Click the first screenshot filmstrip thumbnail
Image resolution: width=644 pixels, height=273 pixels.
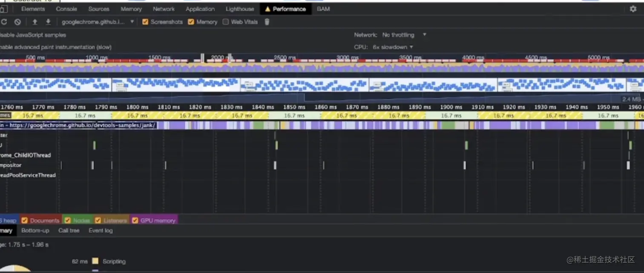point(55,84)
